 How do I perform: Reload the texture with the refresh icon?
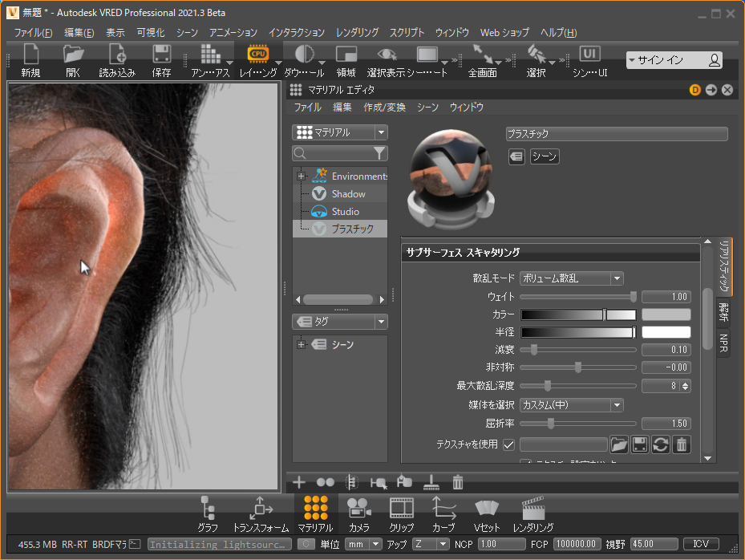point(660,444)
